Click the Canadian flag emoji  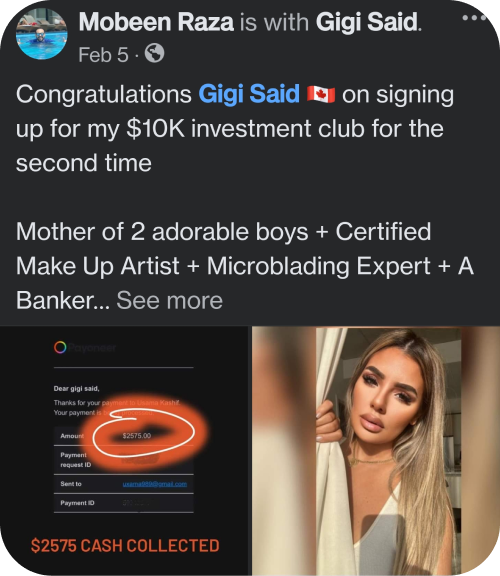click(x=321, y=95)
